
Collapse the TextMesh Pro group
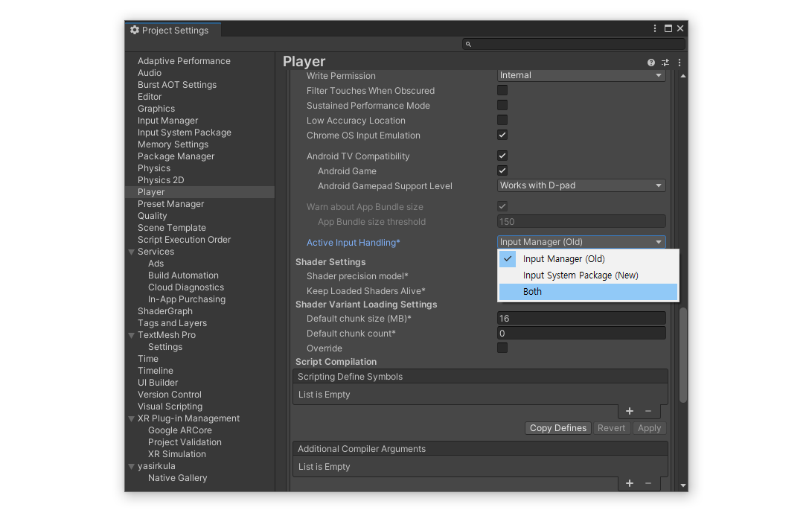click(132, 335)
